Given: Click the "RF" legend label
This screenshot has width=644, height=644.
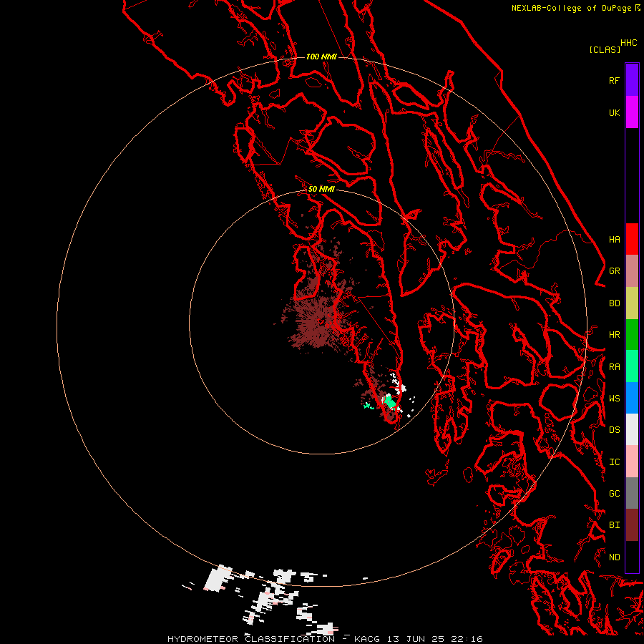Looking at the screenshot, I should 615,80.
